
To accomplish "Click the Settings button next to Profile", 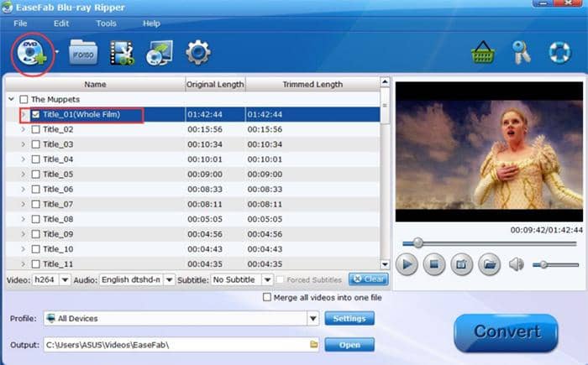I will pos(349,319).
